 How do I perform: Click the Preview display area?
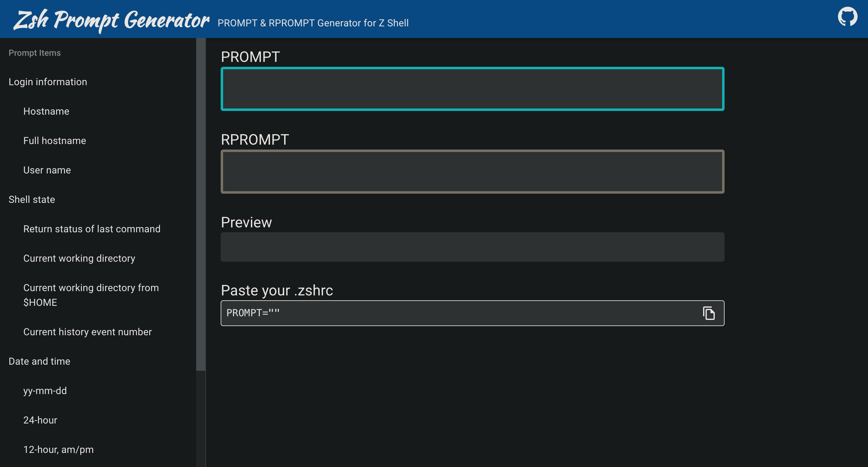[472, 247]
